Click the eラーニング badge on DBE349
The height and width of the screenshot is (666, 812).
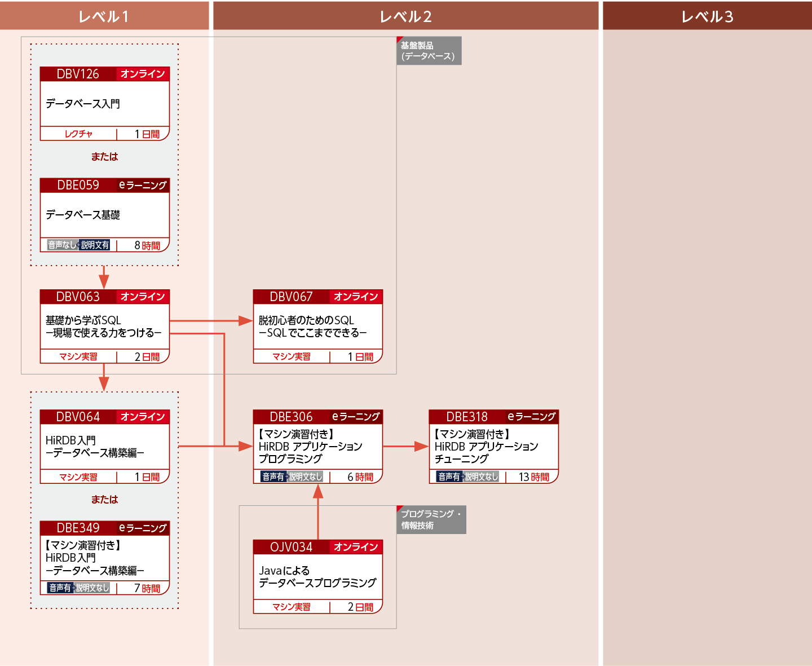tap(143, 528)
